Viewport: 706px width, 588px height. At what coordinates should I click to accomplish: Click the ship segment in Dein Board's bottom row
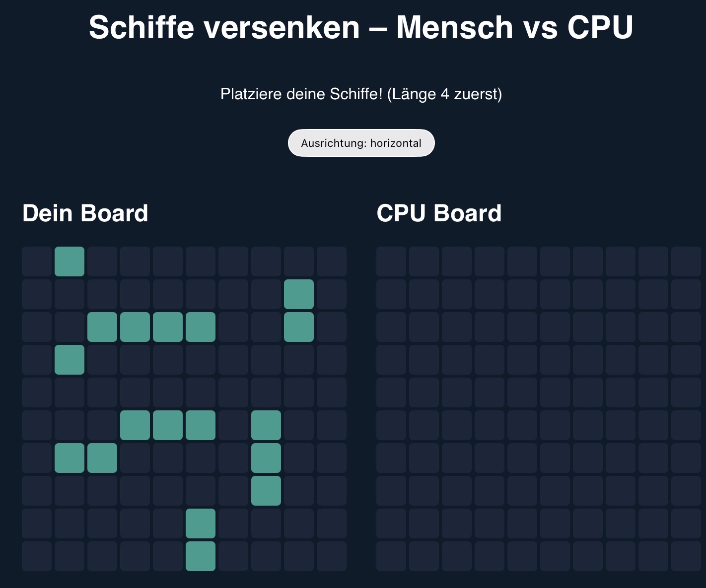pyautogui.click(x=201, y=556)
